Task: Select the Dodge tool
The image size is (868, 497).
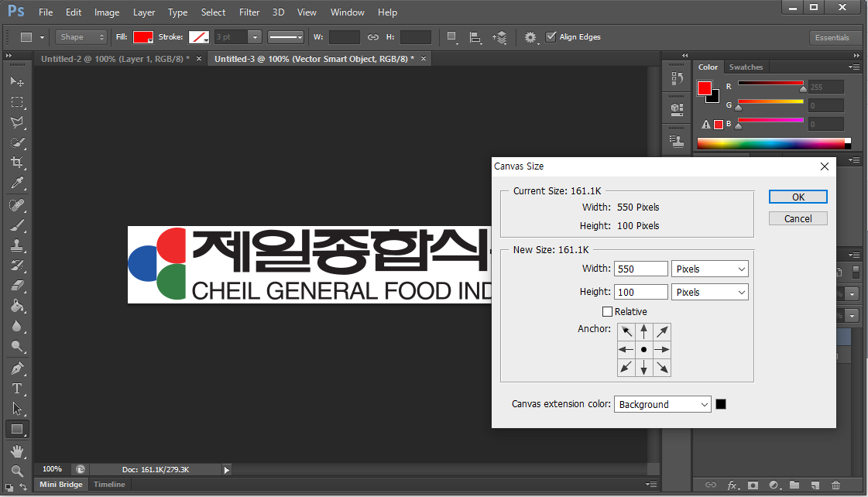Action: pos(17,347)
